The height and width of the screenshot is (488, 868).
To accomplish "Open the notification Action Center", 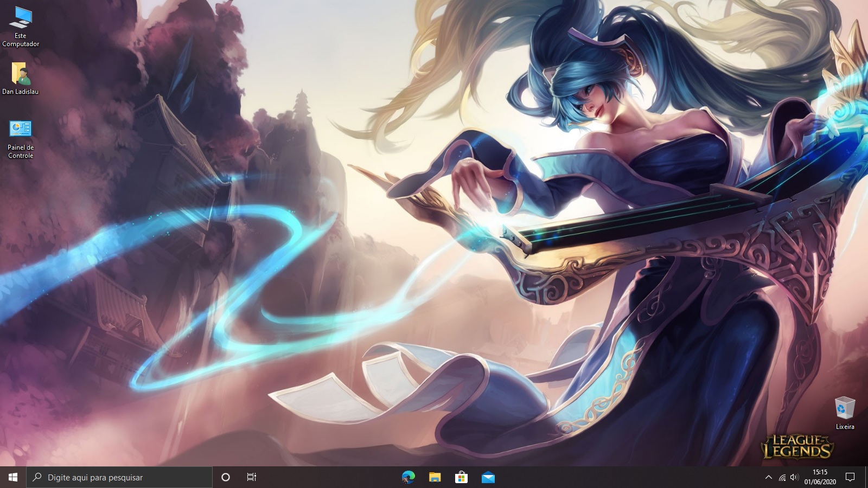I will (850, 477).
